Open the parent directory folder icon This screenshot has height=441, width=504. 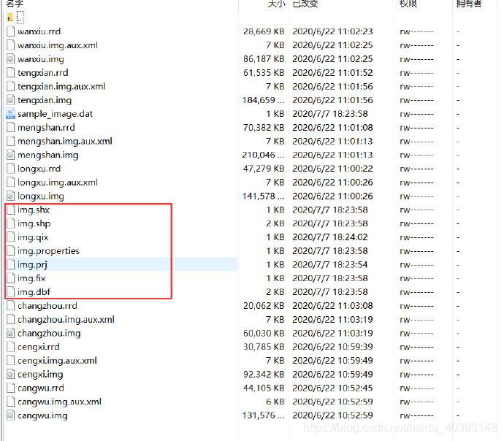click(10, 18)
